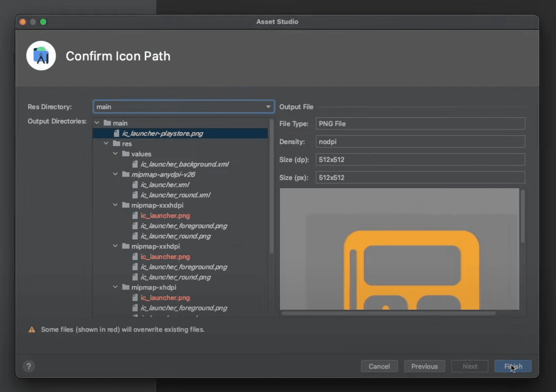Select red ic_launcher.png under mipmap-xhdpi
This screenshot has width=556, height=392.
(165, 298)
